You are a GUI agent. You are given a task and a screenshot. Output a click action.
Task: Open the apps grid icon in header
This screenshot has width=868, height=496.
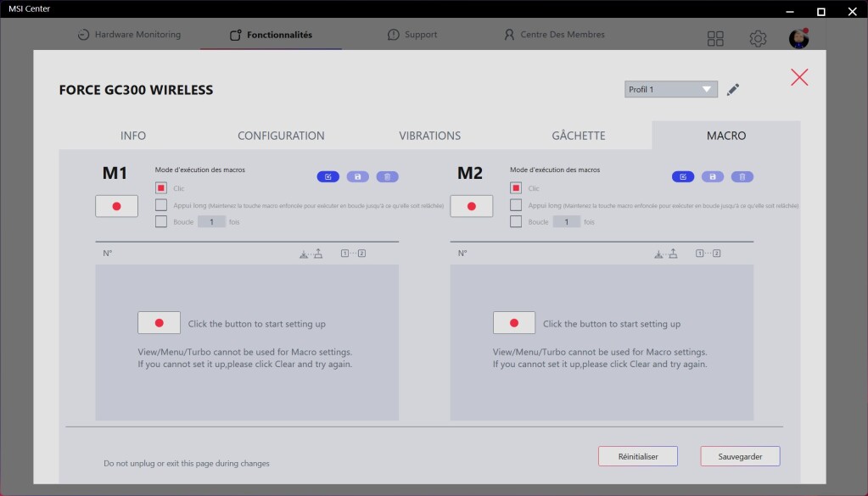click(x=715, y=39)
